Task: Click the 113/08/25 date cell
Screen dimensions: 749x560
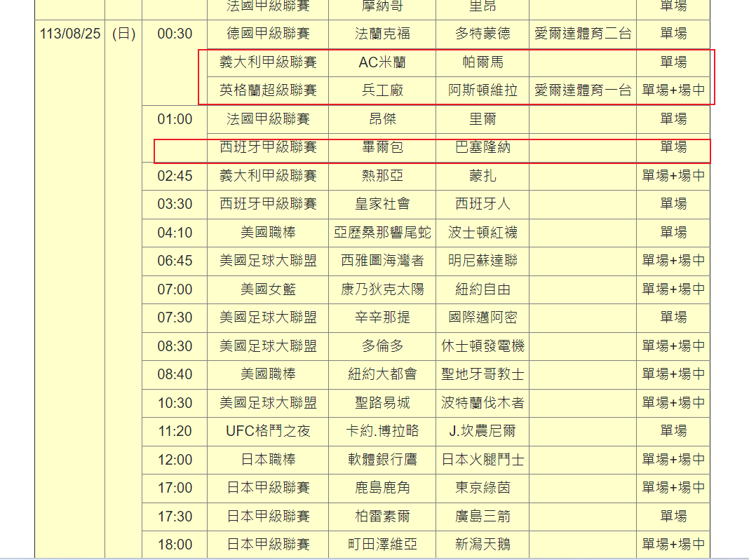Action: [x=70, y=34]
